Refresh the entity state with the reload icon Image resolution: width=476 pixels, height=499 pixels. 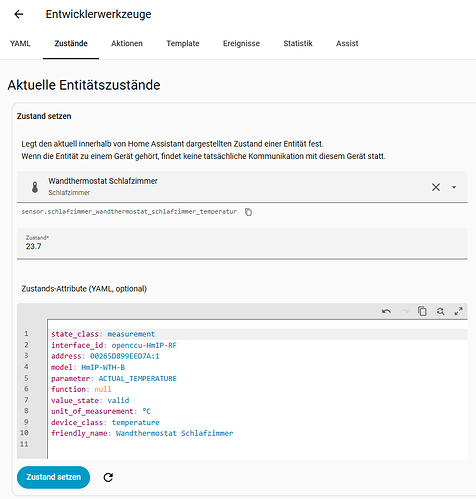point(108,477)
